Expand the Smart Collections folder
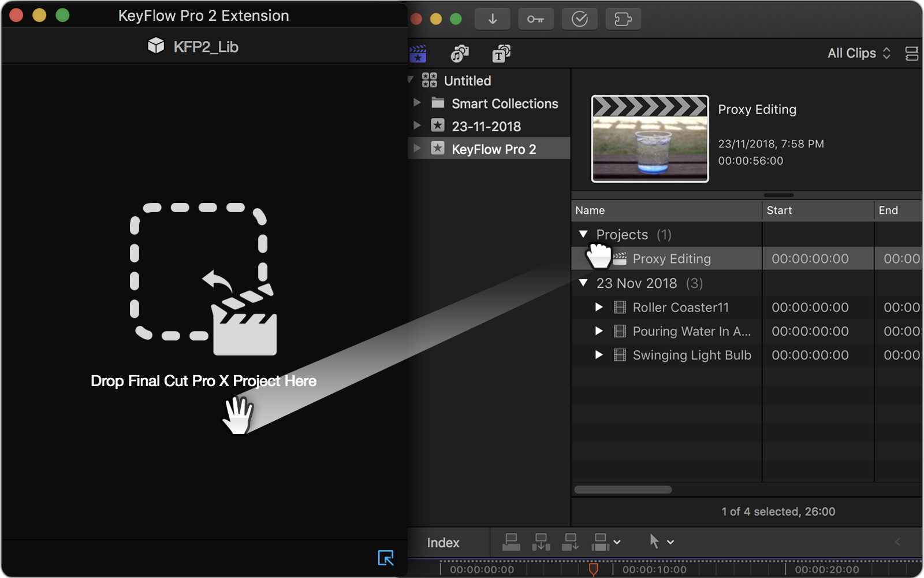Image resolution: width=924 pixels, height=578 pixels. tap(418, 103)
